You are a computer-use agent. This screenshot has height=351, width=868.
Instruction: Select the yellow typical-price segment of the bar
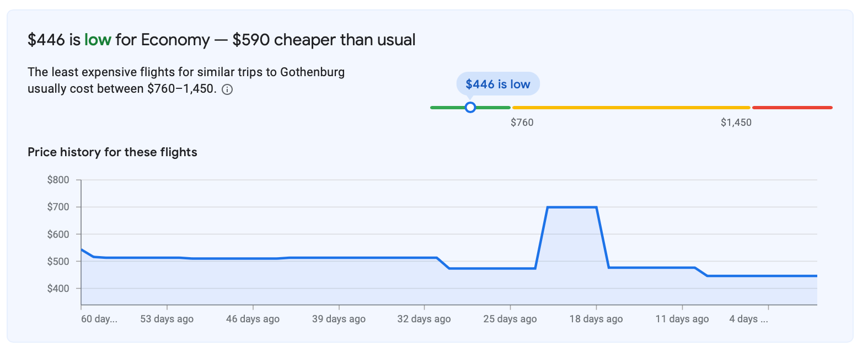pos(631,108)
